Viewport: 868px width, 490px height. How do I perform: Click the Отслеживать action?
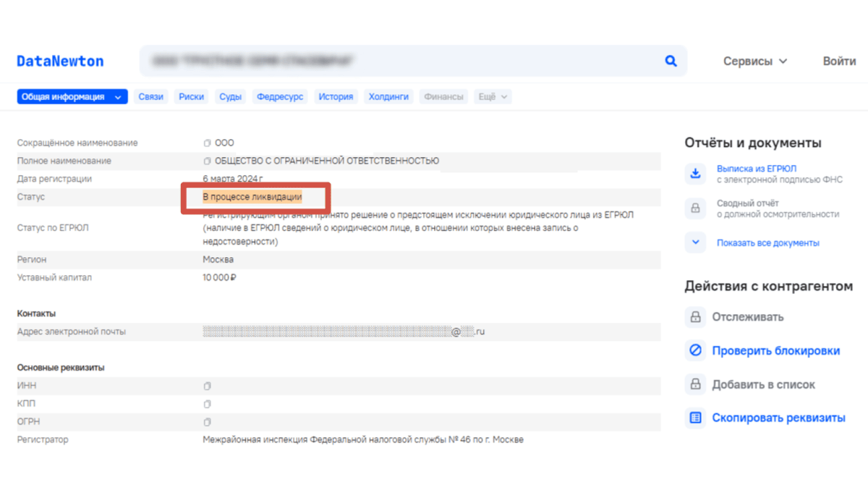pos(748,317)
